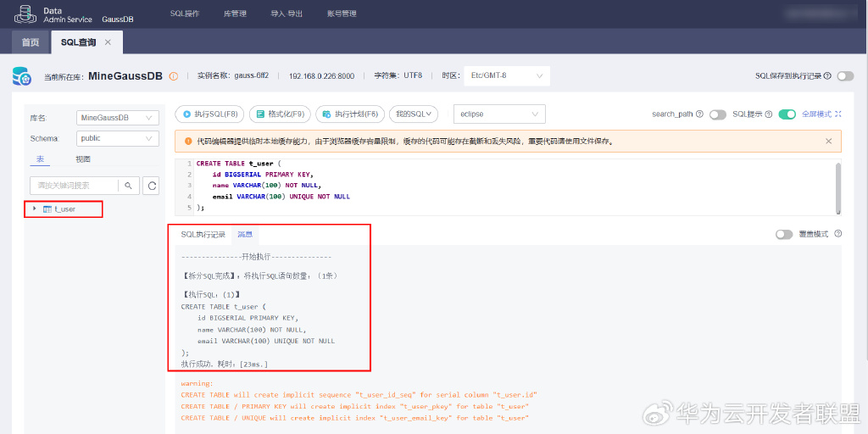Switch to the 表 tab
Screen dimensions: 868x434
pos(40,159)
